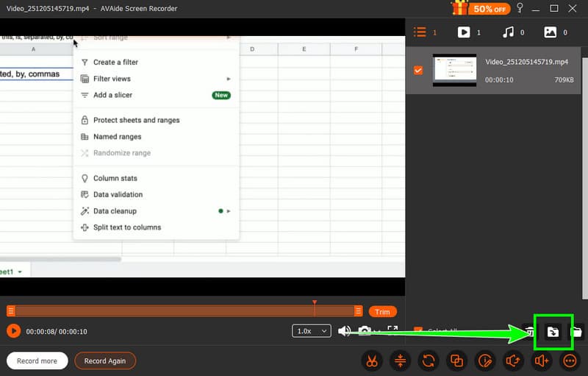
Task: Take a snapshot with the camera icon
Action: (x=365, y=331)
